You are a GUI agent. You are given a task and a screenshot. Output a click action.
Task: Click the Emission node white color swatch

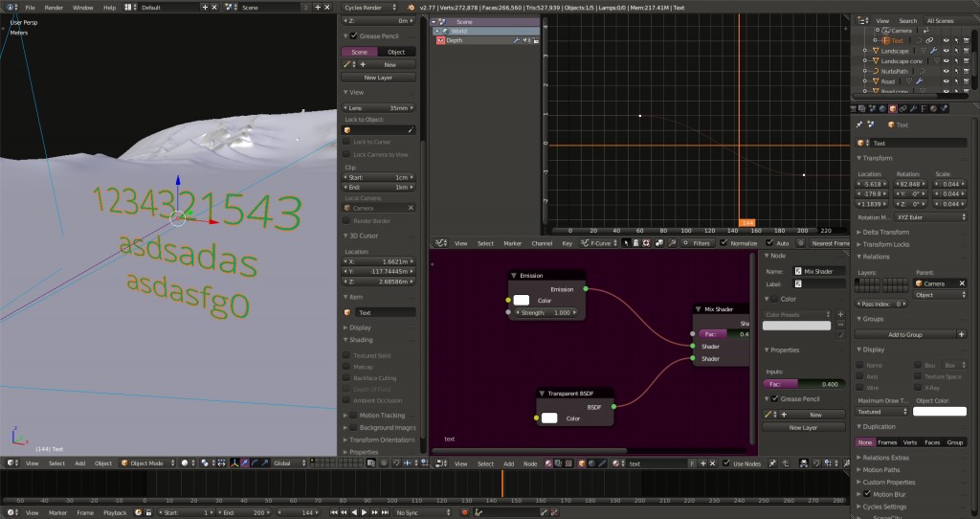click(x=522, y=301)
